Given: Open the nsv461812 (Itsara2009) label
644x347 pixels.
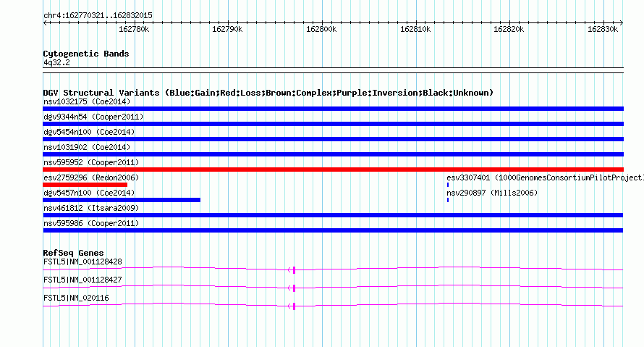Looking at the screenshot, I should [x=91, y=208].
